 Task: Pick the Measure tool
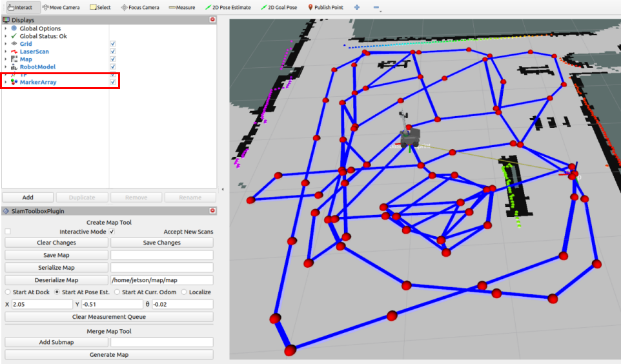click(x=182, y=7)
